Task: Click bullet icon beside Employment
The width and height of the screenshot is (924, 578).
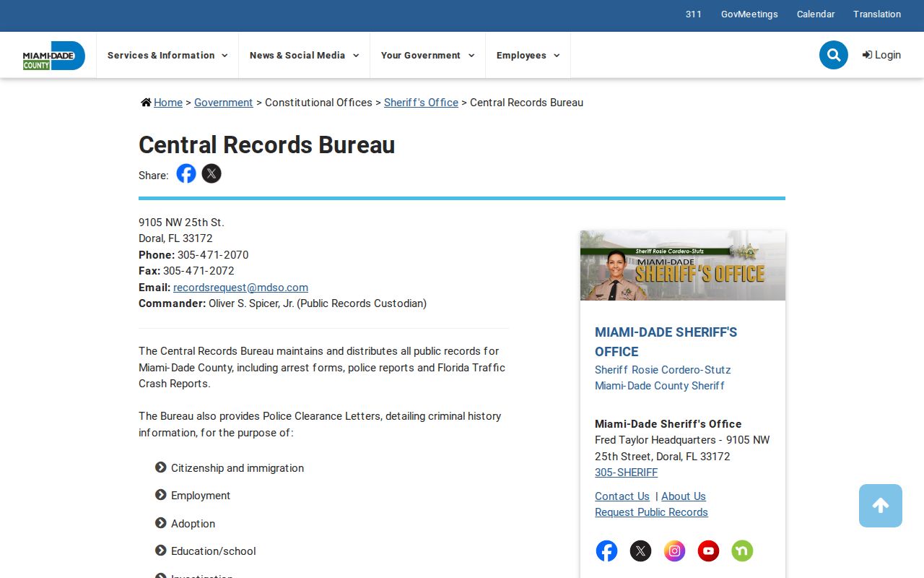Action: point(161,495)
